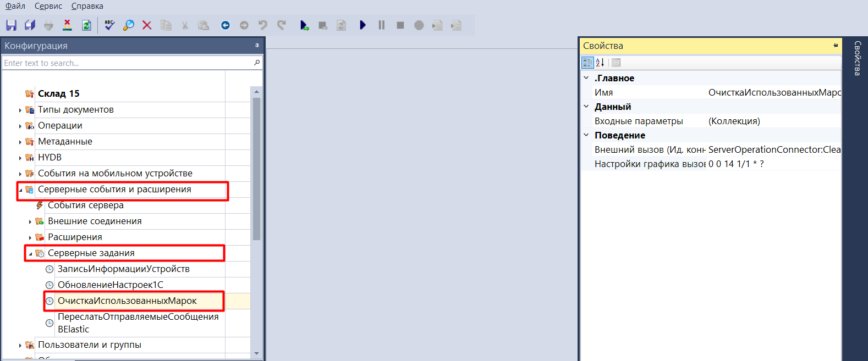
Task: Open search with the magnifier icon
Action: point(128,25)
